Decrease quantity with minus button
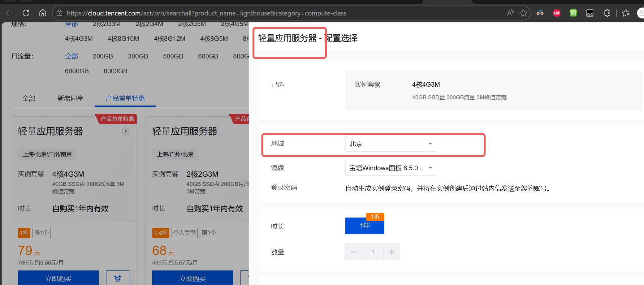The image size is (644, 285). (x=354, y=252)
